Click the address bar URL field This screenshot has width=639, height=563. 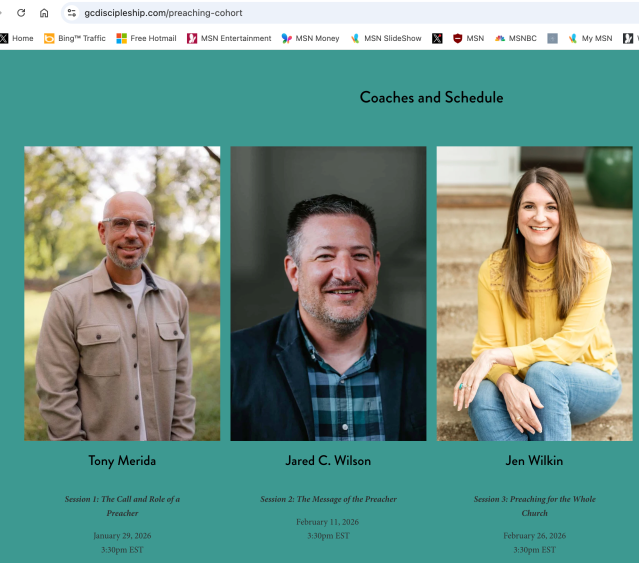coord(350,13)
